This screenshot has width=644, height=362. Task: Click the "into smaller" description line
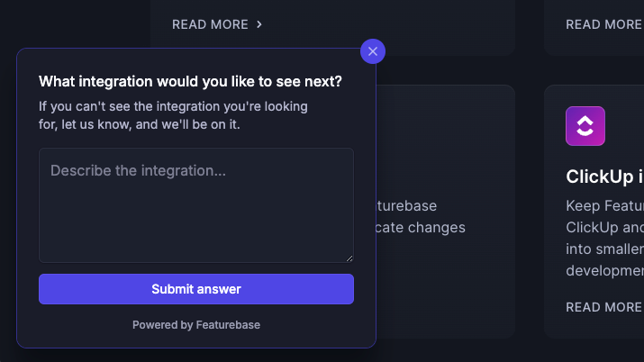tap(604, 249)
